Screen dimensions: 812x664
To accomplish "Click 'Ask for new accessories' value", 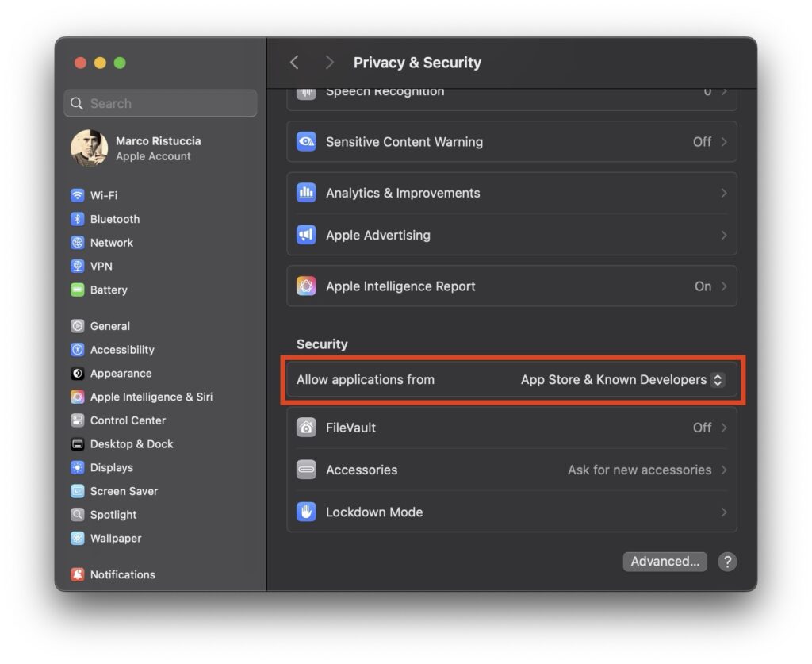I will tap(640, 470).
